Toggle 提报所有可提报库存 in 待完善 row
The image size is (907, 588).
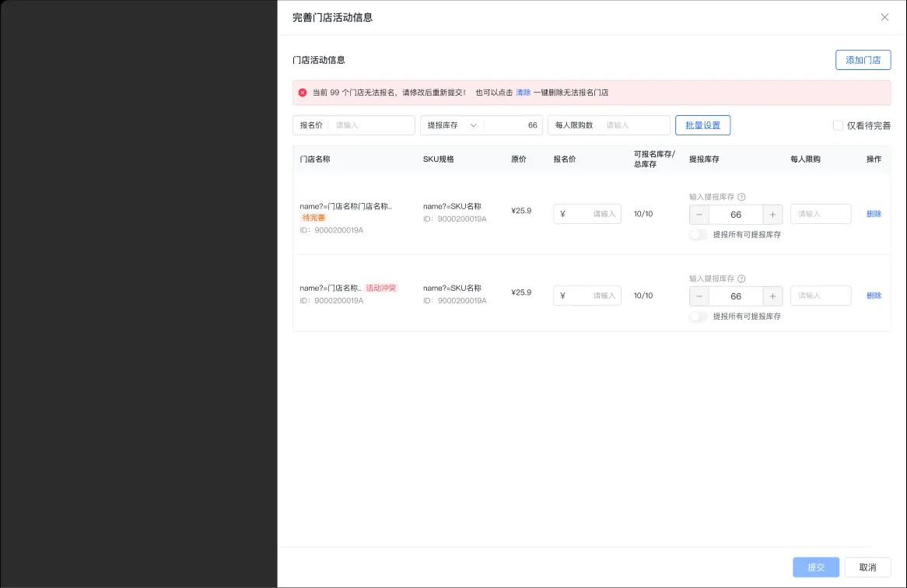pos(699,235)
